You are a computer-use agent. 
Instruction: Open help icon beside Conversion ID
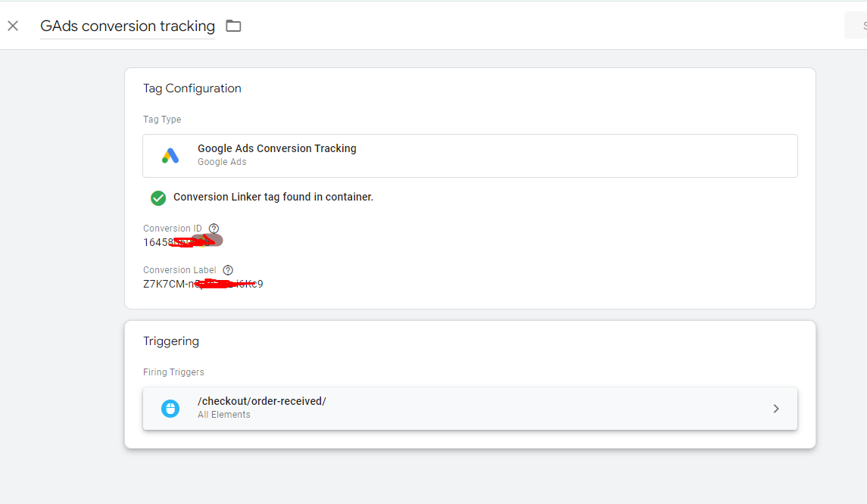214,229
